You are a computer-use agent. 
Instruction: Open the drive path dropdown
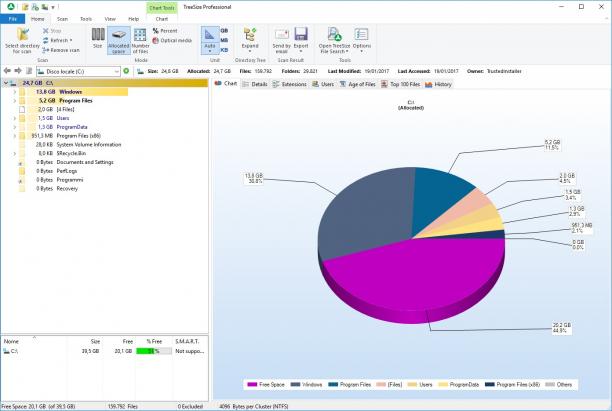(116, 71)
